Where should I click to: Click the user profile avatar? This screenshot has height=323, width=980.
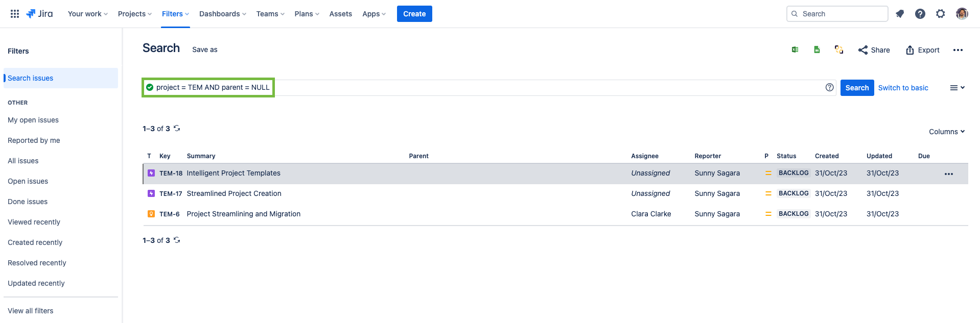click(962, 14)
